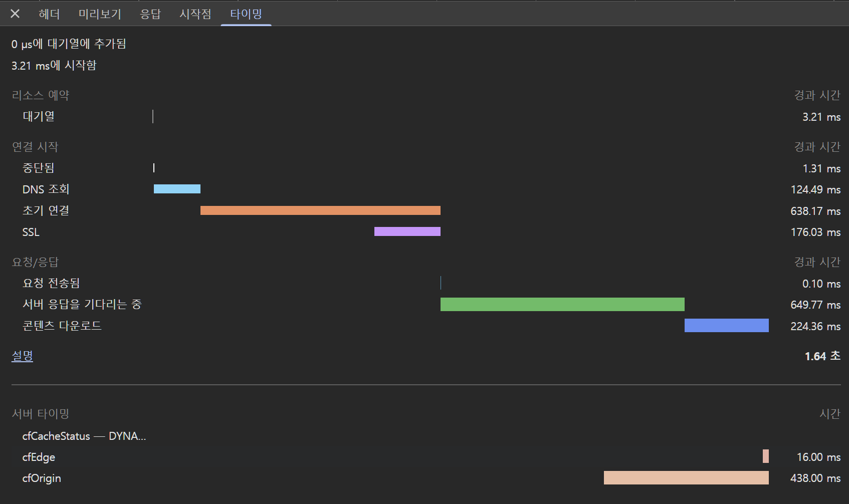Click the active 타이밍 tab
The height and width of the screenshot is (504, 849).
(246, 14)
